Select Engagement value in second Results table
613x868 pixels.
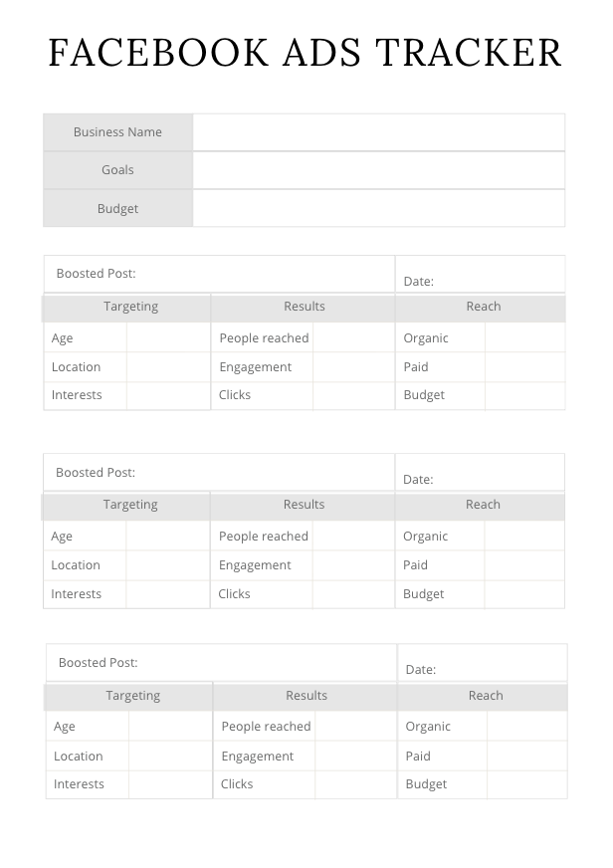353,565
